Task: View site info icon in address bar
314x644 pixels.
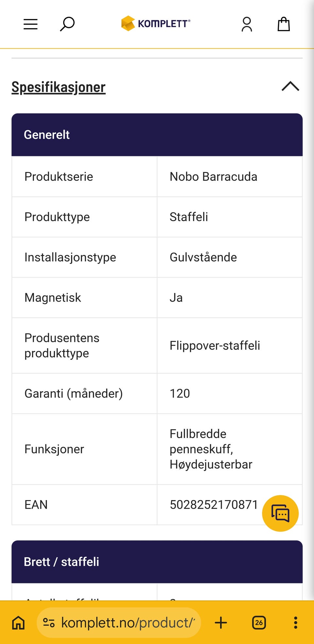Action: coord(49,623)
